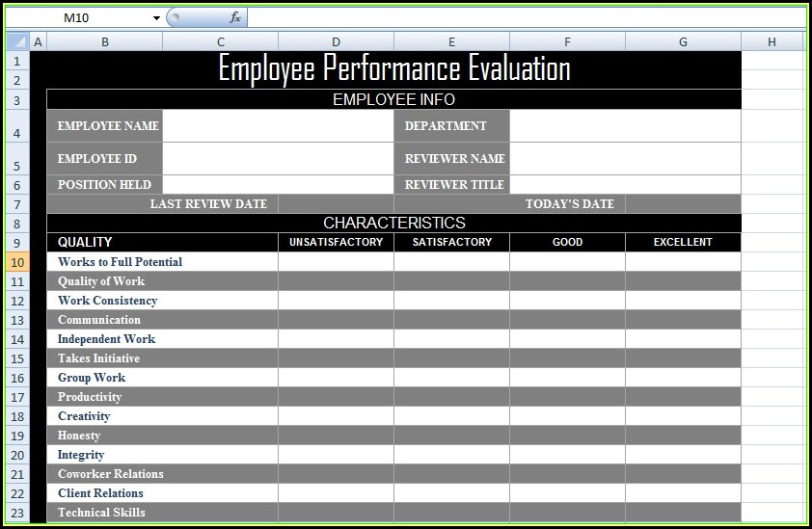The width and height of the screenshot is (812, 529).
Task: Select the blank cell beside REVIEWER TITLE
Action: coord(625,185)
